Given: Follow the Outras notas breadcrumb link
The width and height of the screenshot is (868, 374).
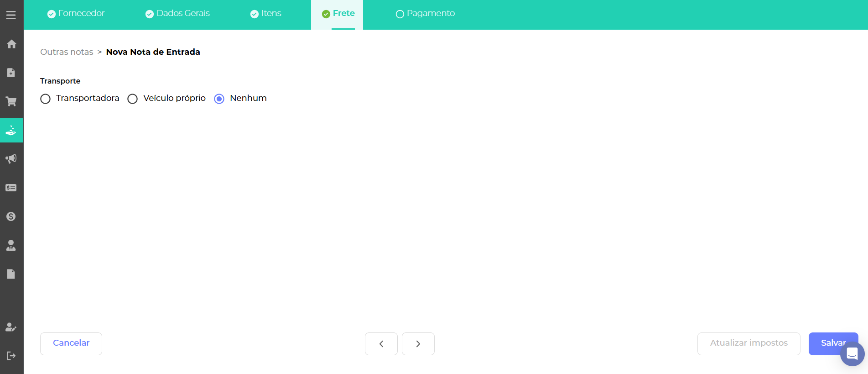Looking at the screenshot, I should click(x=67, y=52).
